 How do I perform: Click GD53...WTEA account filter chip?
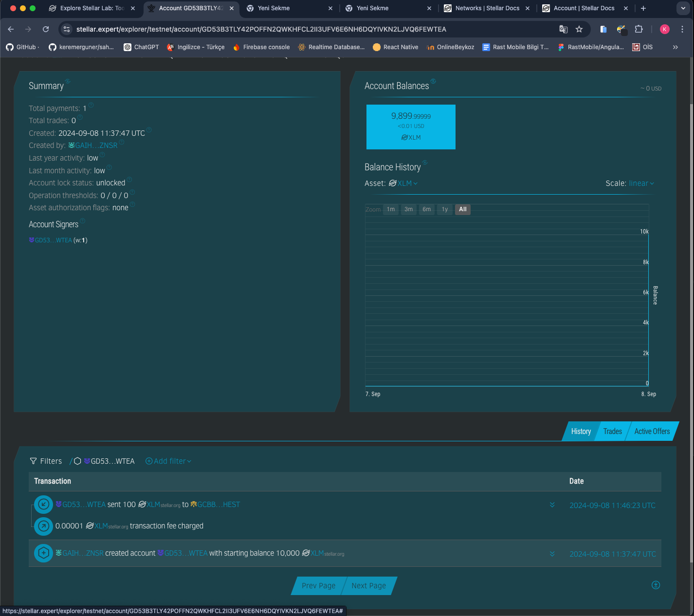point(110,461)
